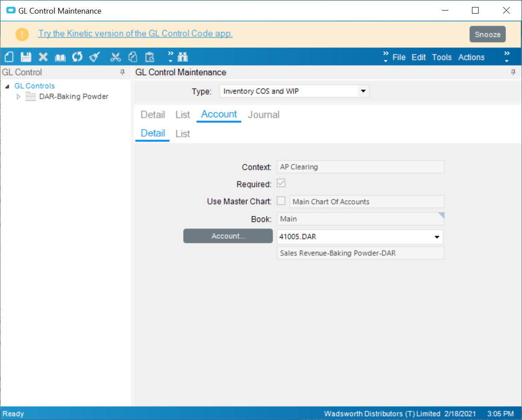Expand the overflow chevron after Actions

[507, 57]
